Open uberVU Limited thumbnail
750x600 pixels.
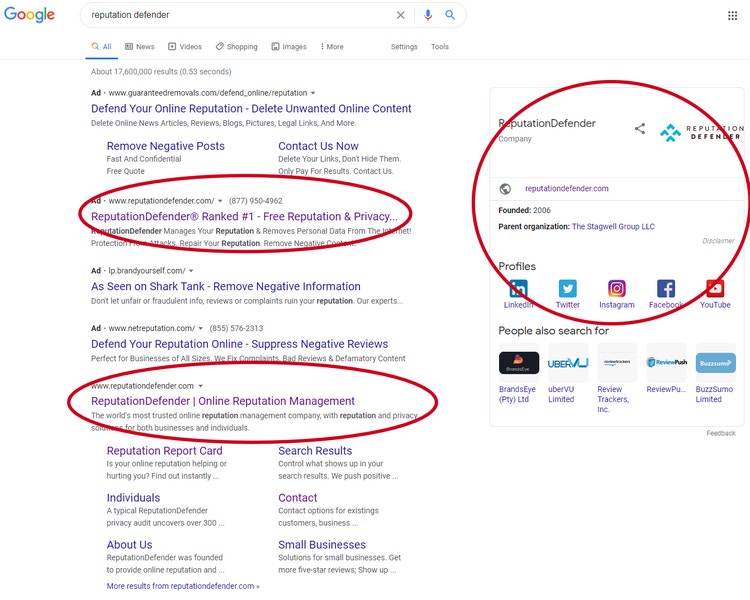(568, 363)
